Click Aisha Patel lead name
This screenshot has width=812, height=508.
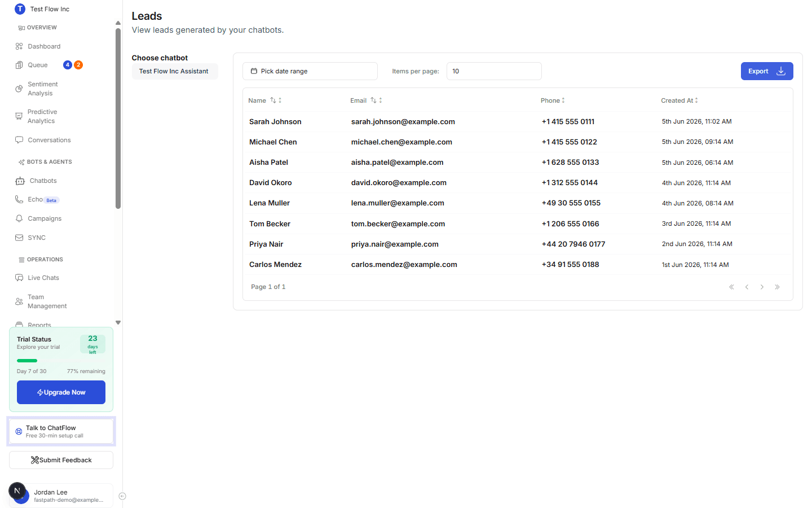[x=268, y=163]
